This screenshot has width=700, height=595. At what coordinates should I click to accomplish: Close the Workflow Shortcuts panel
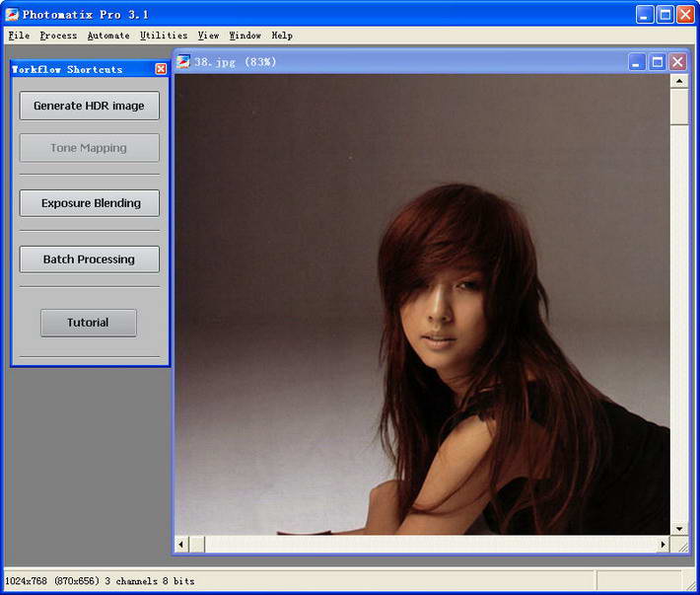[161, 69]
